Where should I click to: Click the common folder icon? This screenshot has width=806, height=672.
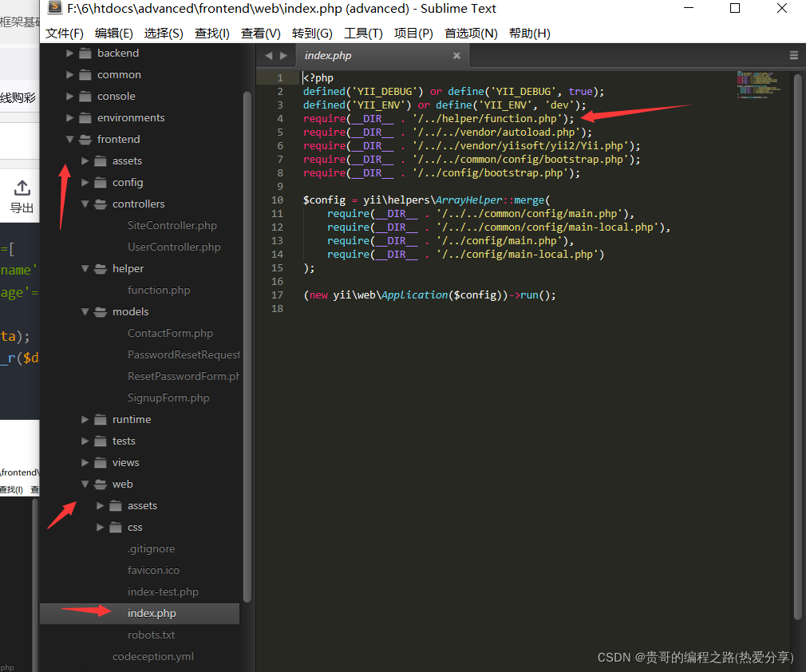[x=85, y=74]
